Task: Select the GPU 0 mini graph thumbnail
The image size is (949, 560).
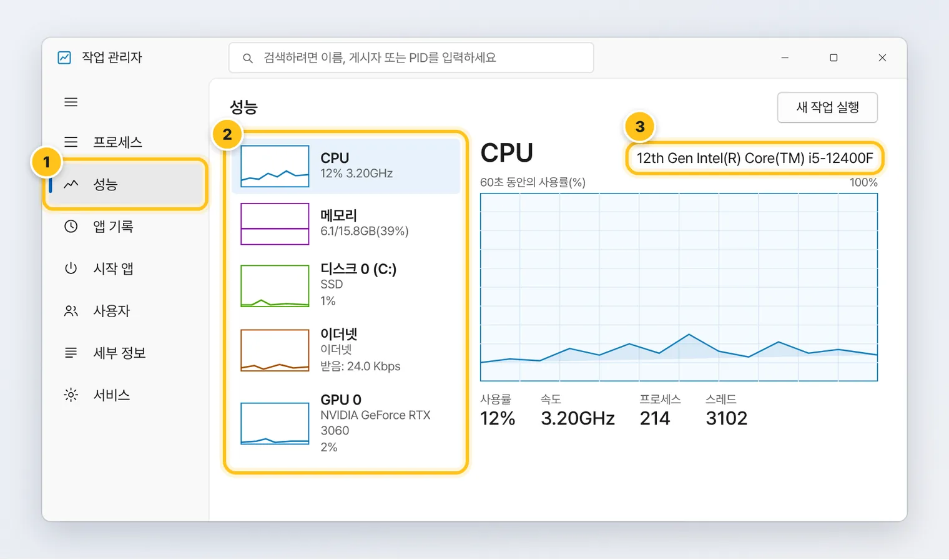Action: click(x=275, y=423)
